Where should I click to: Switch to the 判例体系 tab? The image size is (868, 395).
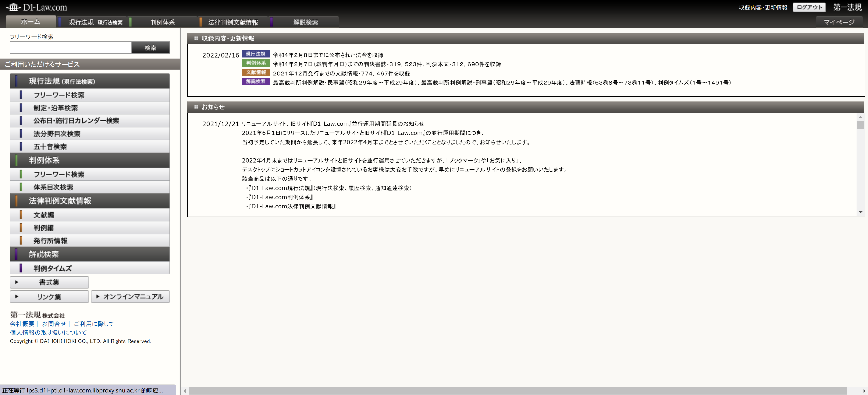pos(163,22)
